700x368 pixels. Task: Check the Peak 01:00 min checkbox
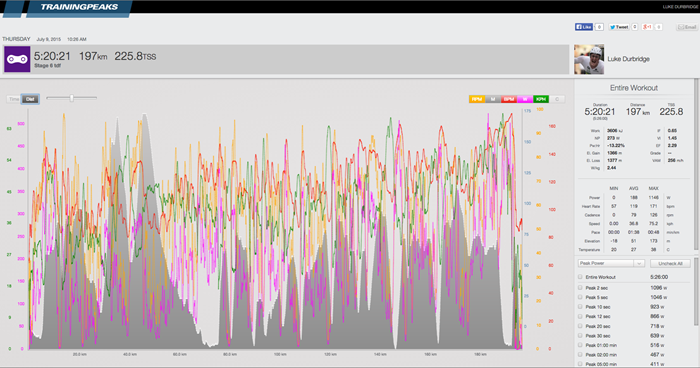point(580,345)
